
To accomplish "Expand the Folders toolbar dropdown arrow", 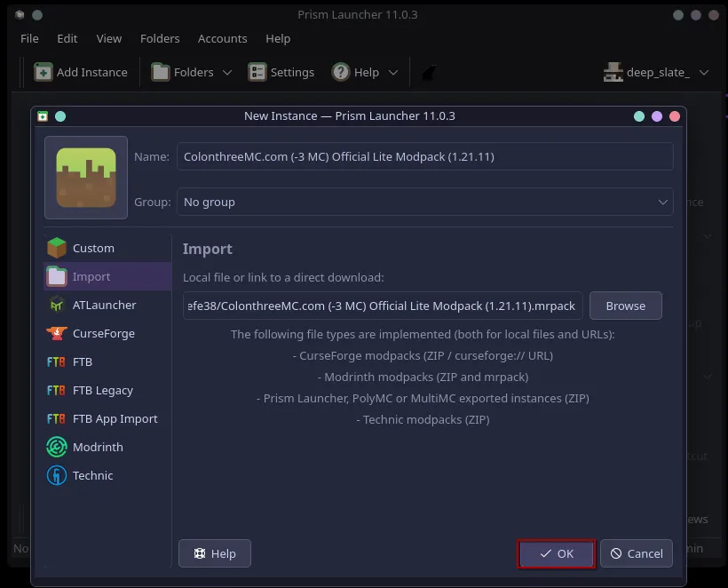I will click(227, 73).
